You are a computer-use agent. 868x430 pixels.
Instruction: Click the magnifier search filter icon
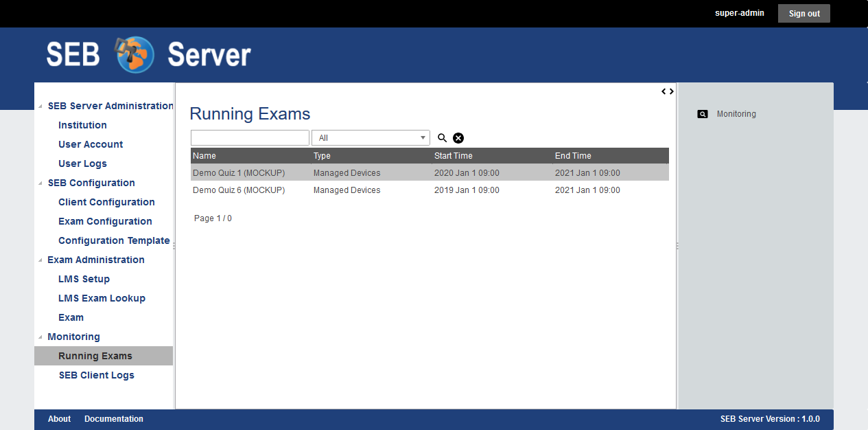[442, 138]
